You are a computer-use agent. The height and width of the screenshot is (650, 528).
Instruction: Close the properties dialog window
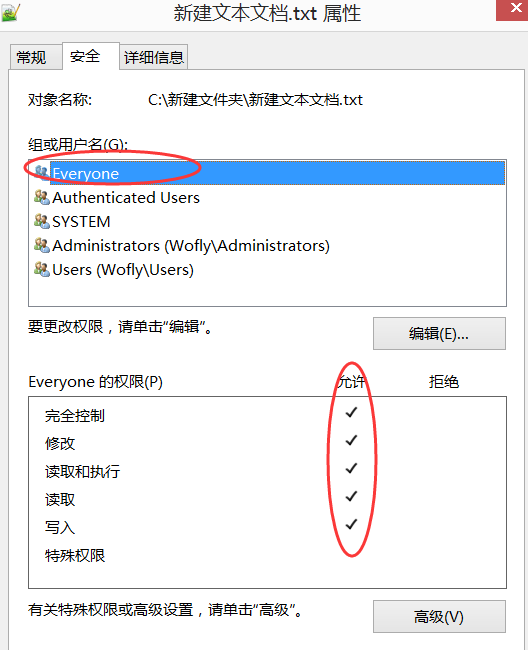click(513, 9)
